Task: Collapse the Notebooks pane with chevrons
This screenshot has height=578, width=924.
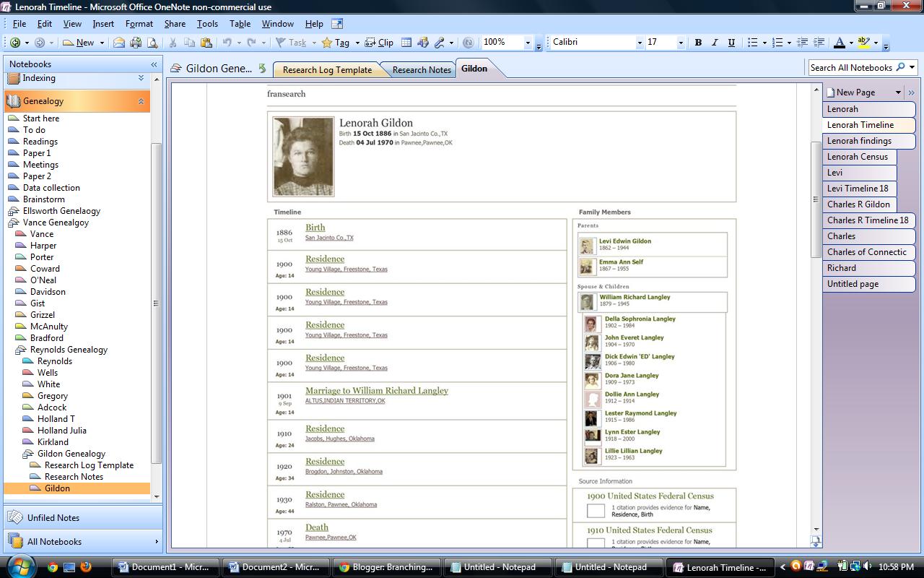Action: coord(154,64)
